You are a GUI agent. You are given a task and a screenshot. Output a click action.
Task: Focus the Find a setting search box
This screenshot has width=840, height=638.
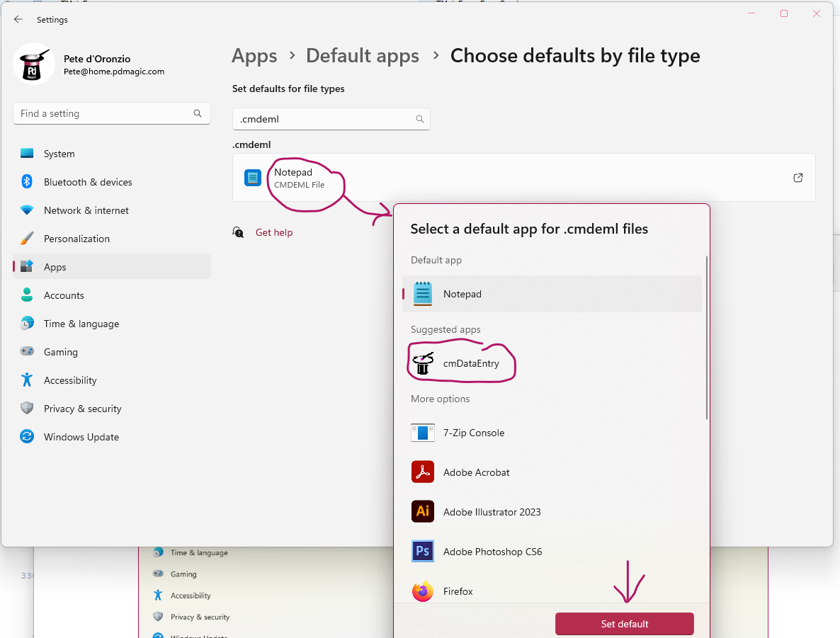[111, 113]
